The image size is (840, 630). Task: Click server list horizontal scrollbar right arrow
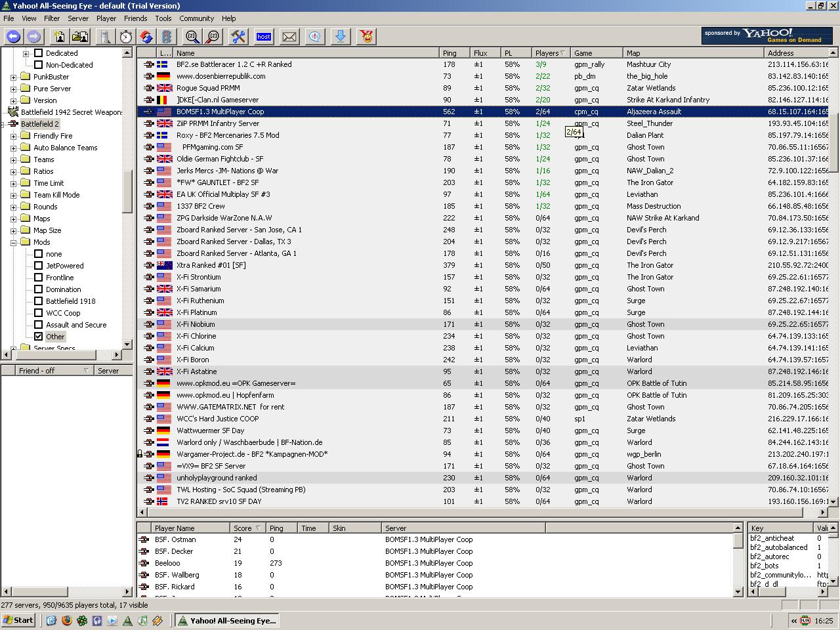pyautogui.click(x=823, y=512)
